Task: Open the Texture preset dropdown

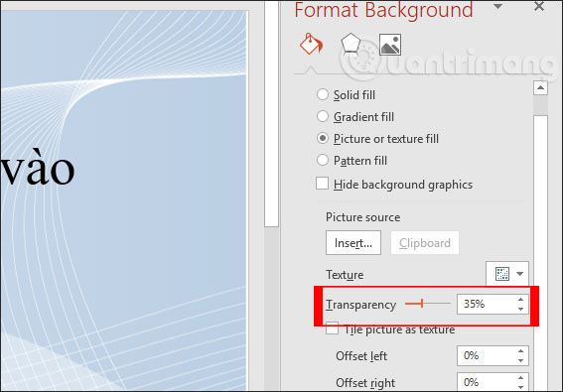Action: [507, 274]
